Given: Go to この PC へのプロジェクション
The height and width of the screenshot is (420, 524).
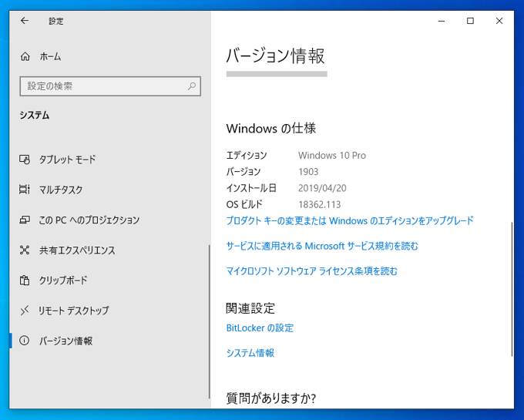Looking at the screenshot, I should (x=109, y=220).
